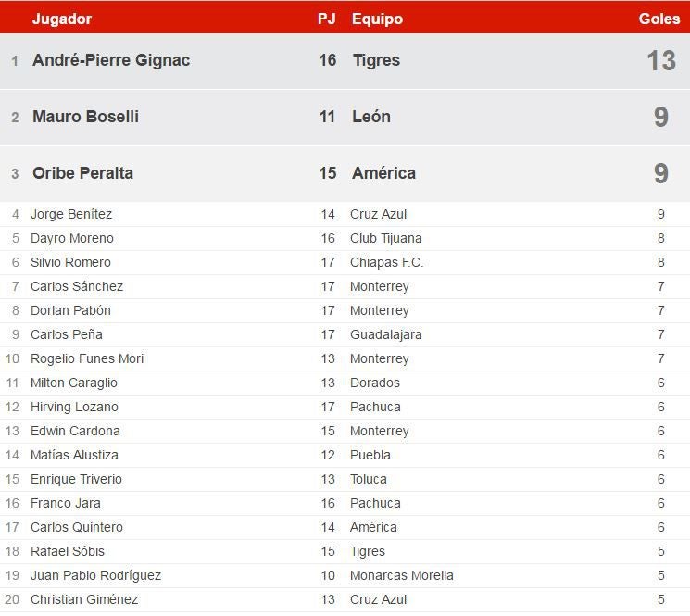Select player Hirving Lozano
Screen dimensions: 690x616
pos(74,407)
